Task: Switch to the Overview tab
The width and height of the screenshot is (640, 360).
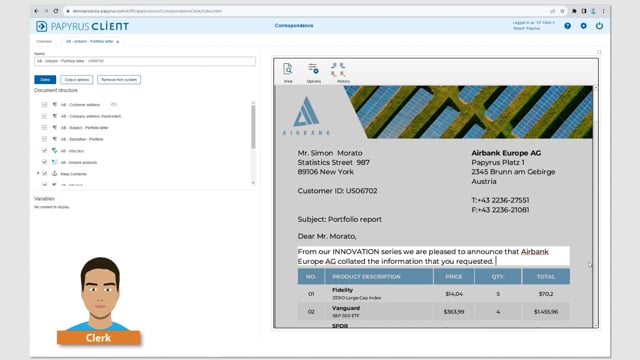Action: point(44,41)
